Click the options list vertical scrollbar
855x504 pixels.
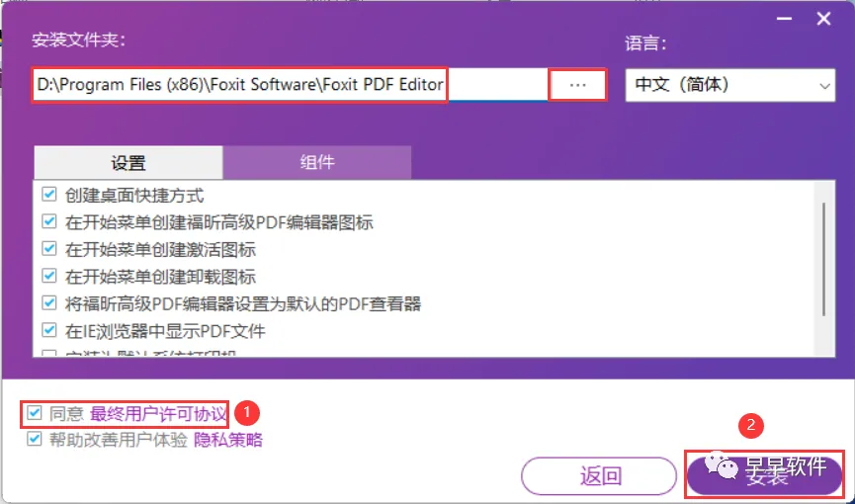[x=824, y=260]
